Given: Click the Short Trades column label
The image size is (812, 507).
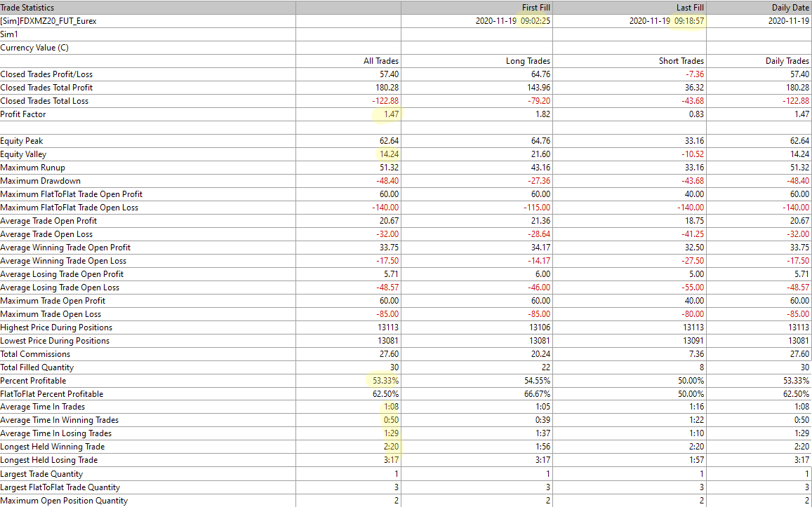Looking at the screenshot, I should click(681, 61).
